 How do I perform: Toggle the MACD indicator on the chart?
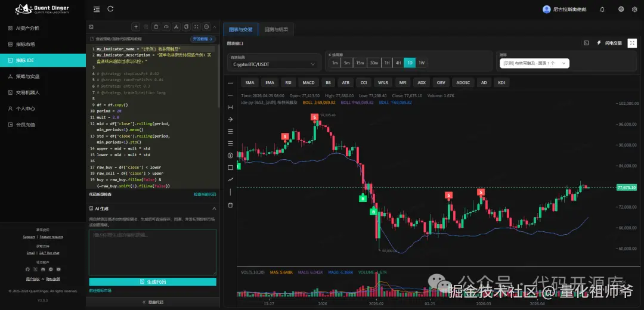308,82
